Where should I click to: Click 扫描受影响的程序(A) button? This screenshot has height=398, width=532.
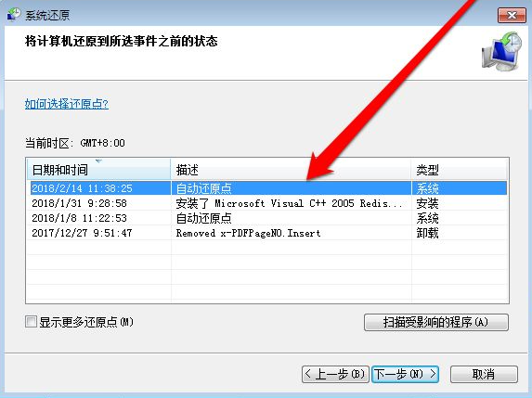pos(436,322)
